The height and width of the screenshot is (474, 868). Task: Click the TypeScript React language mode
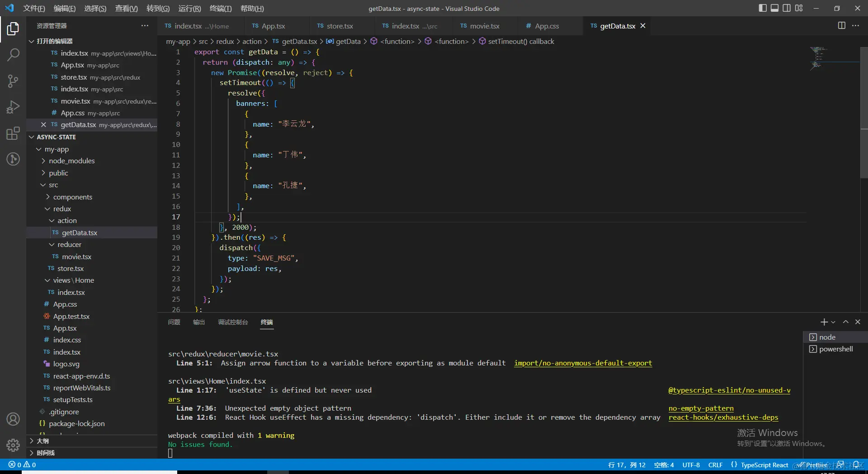point(764,465)
